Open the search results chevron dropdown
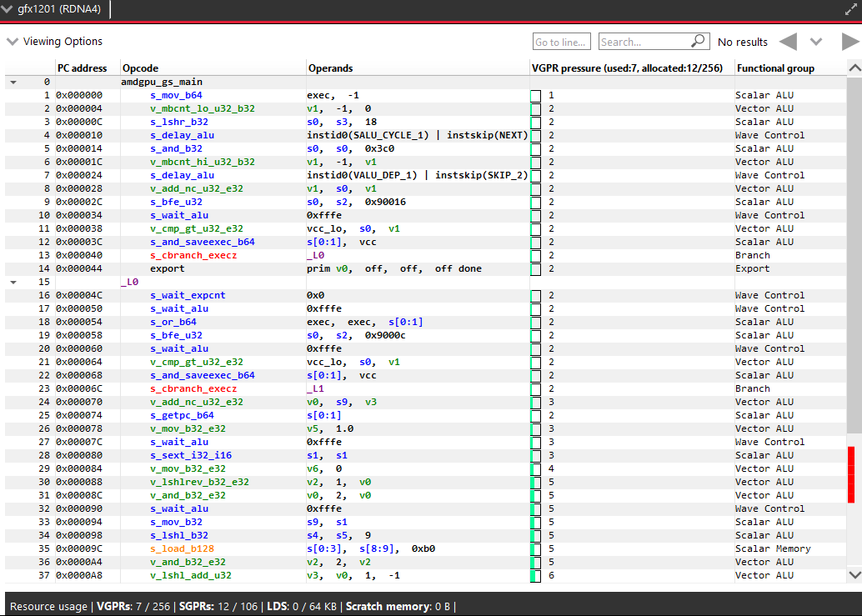Image resolution: width=862 pixels, height=616 pixels. coord(816,42)
